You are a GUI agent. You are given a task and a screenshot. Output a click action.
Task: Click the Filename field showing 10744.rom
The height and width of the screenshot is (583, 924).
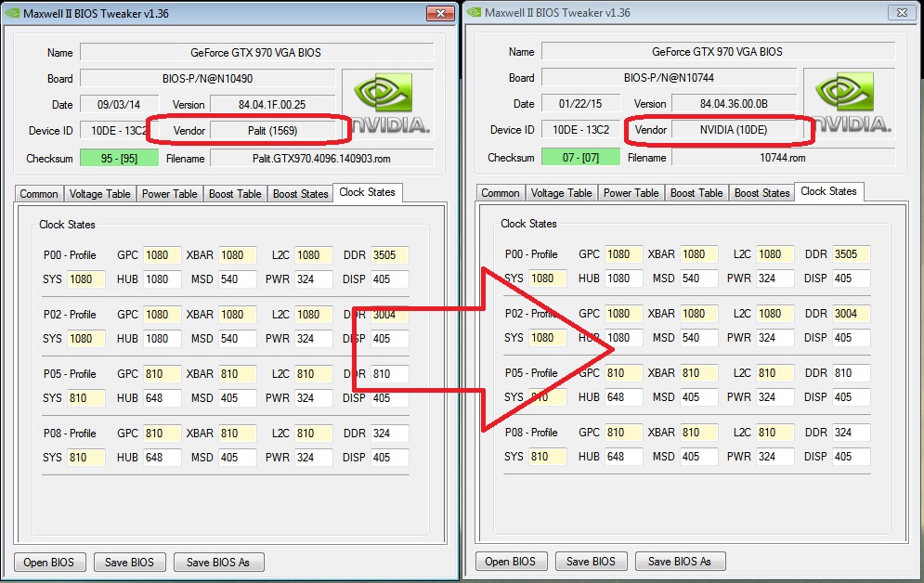tap(783, 157)
